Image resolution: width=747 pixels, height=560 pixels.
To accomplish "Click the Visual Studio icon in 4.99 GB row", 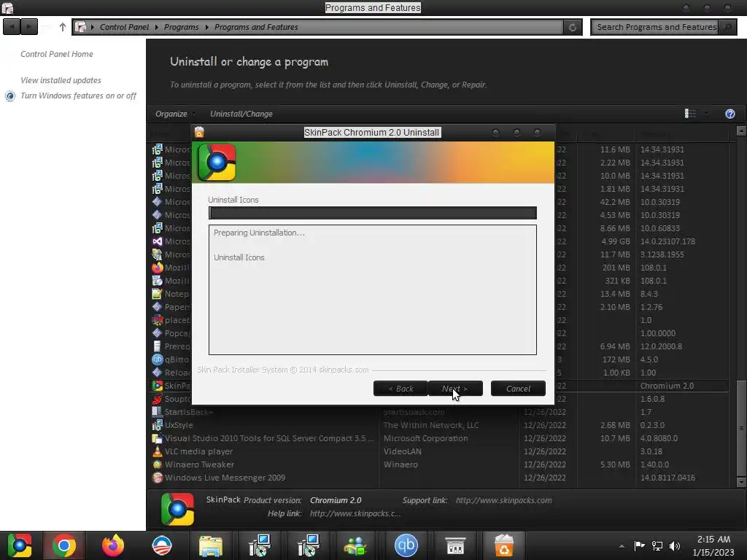I will point(158,241).
